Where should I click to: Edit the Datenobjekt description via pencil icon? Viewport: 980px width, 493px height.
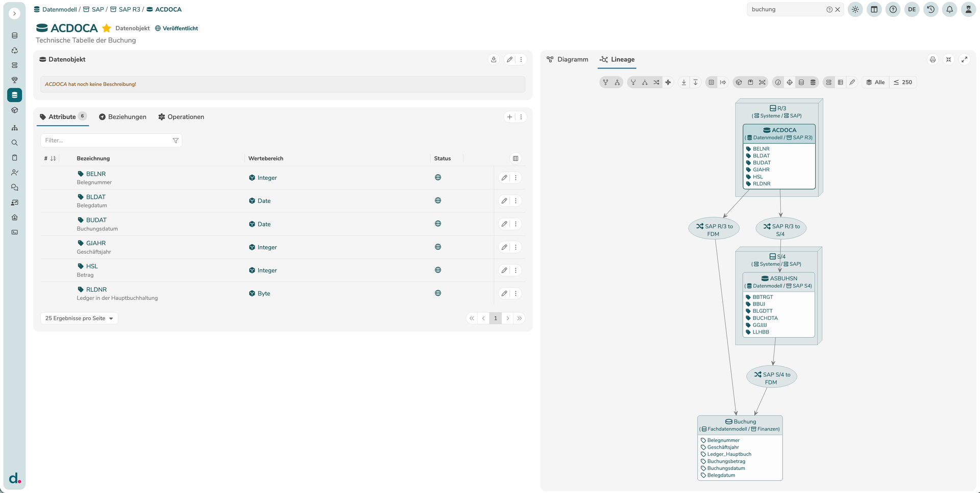click(509, 59)
